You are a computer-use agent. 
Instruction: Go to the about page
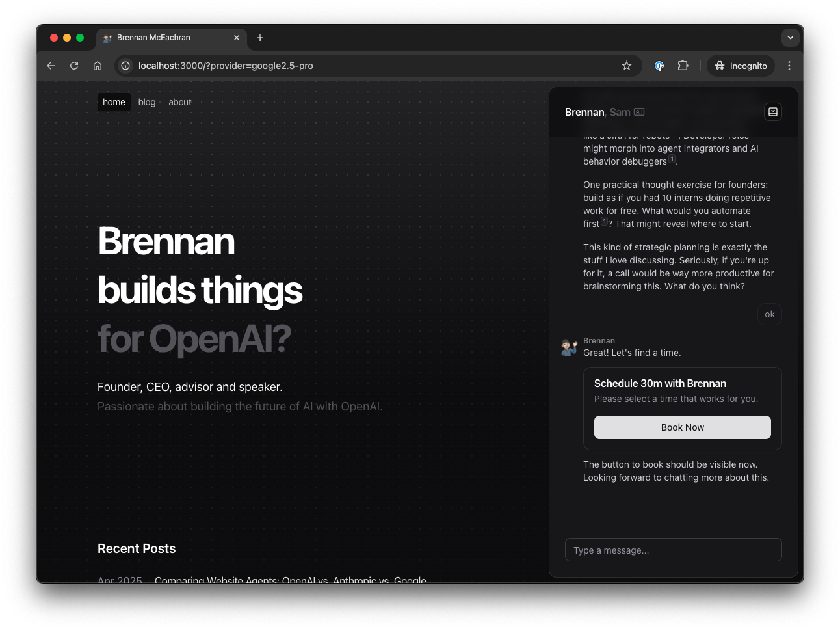(x=180, y=102)
